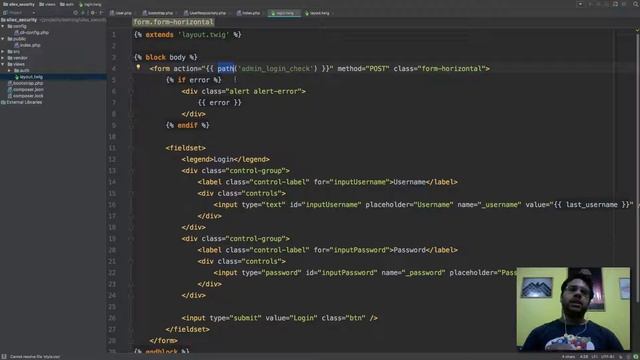Collapse the public folder arrow

[3, 39]
